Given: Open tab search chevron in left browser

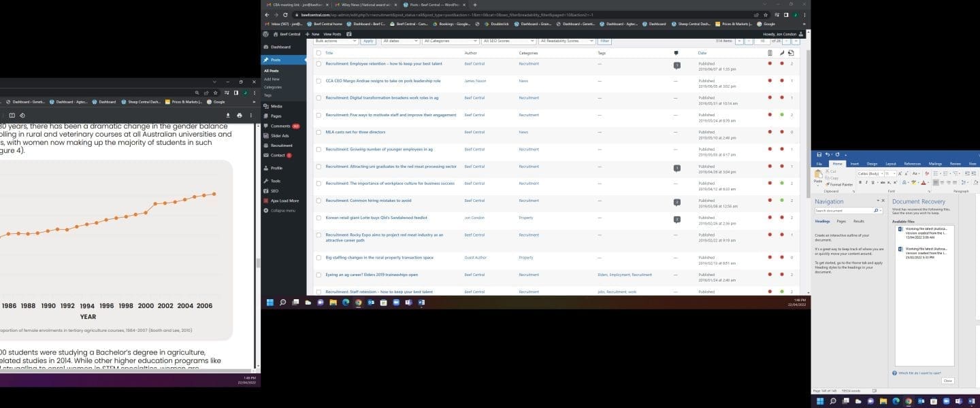Looking at the screenshot, I should pos(214,82).
